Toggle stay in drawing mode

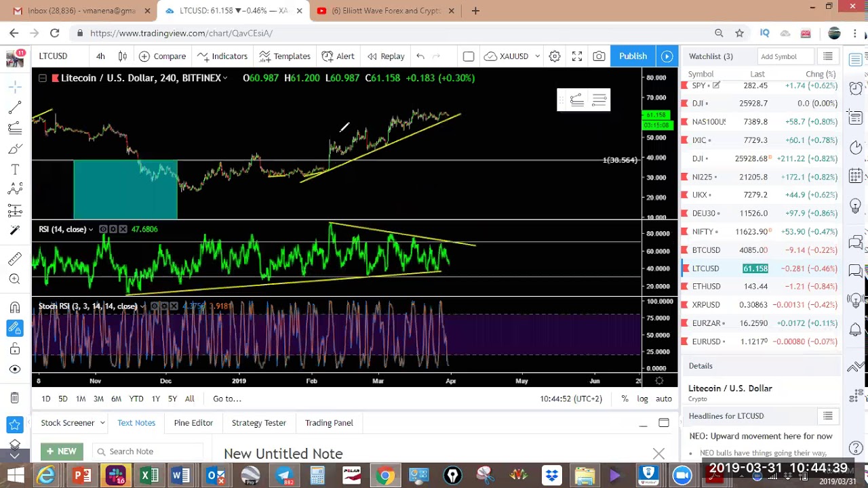14,329
